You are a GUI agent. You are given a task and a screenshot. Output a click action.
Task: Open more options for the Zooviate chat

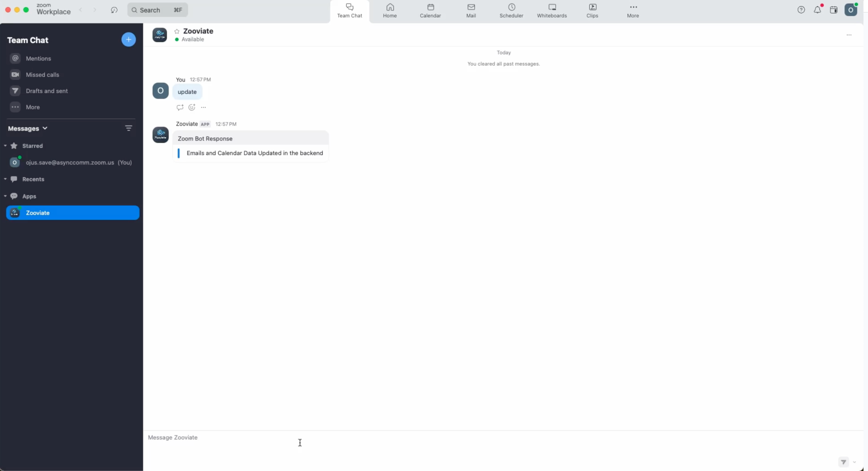coord(849,35)
